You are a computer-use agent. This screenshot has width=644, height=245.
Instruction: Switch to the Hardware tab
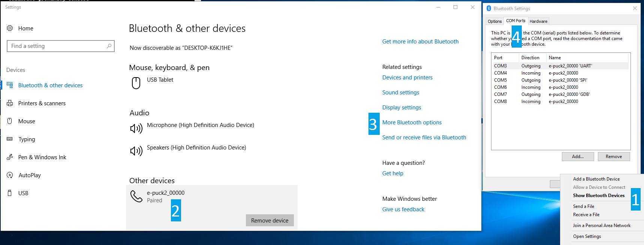(538, 21)
